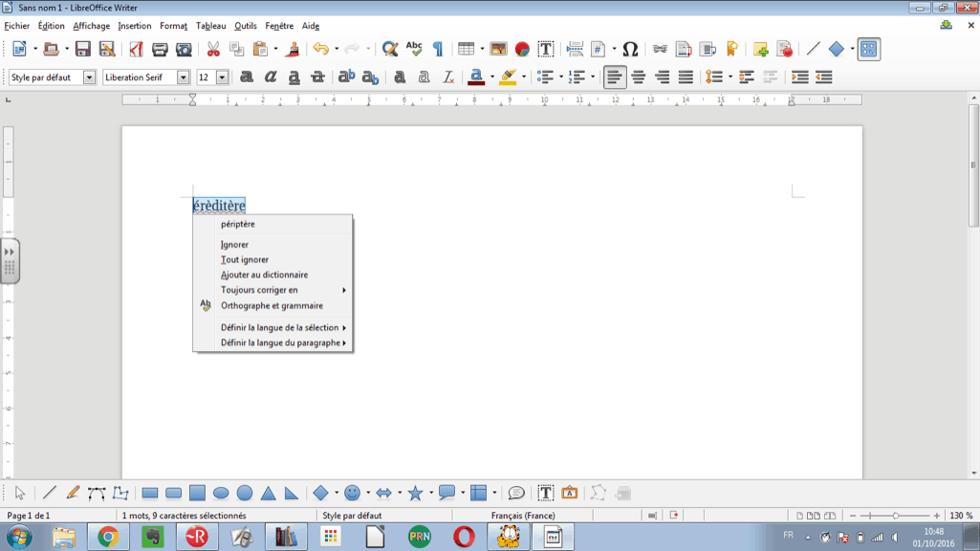Open the paragraph style dropdown

(x=89, y=77)
